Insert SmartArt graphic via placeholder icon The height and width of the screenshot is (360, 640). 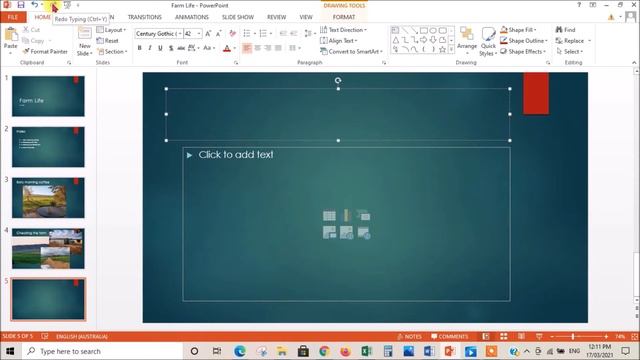[x=363, y=216]
